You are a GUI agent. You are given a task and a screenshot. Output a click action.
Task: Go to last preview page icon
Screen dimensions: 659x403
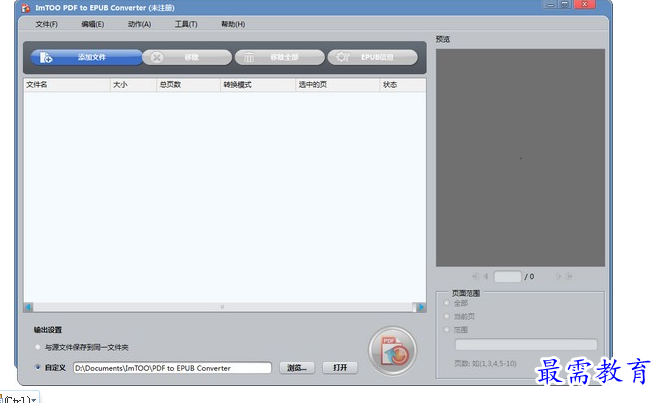569,277
